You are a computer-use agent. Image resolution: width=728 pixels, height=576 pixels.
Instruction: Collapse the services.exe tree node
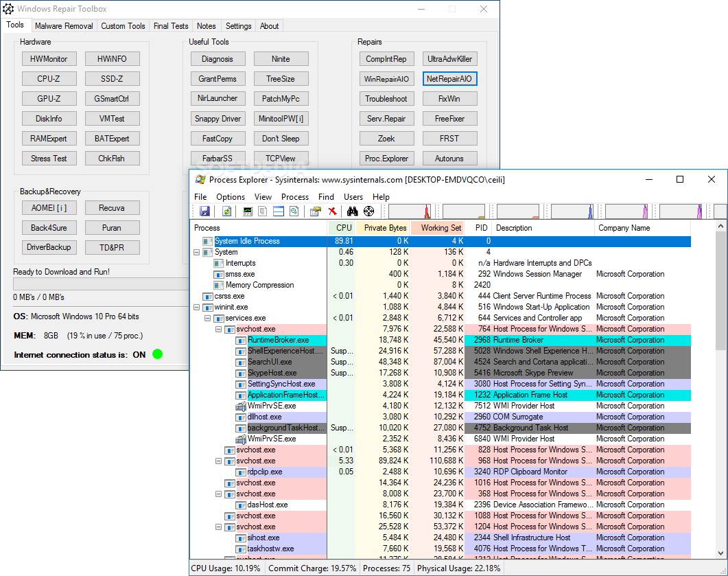(x=207, y=318)
